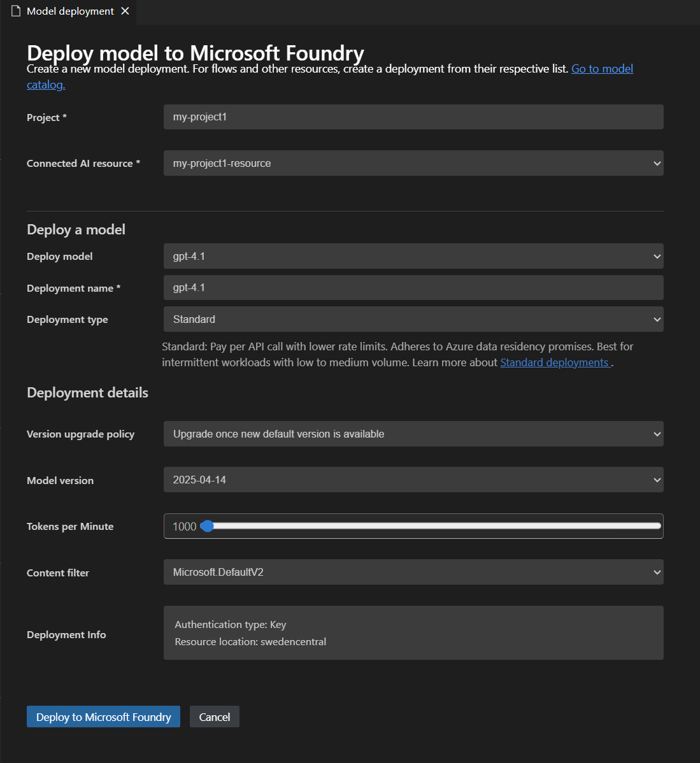Click the chevron on the Content filter dropdown
Viewport: 700px width, 763px height.
coord(657,572)
